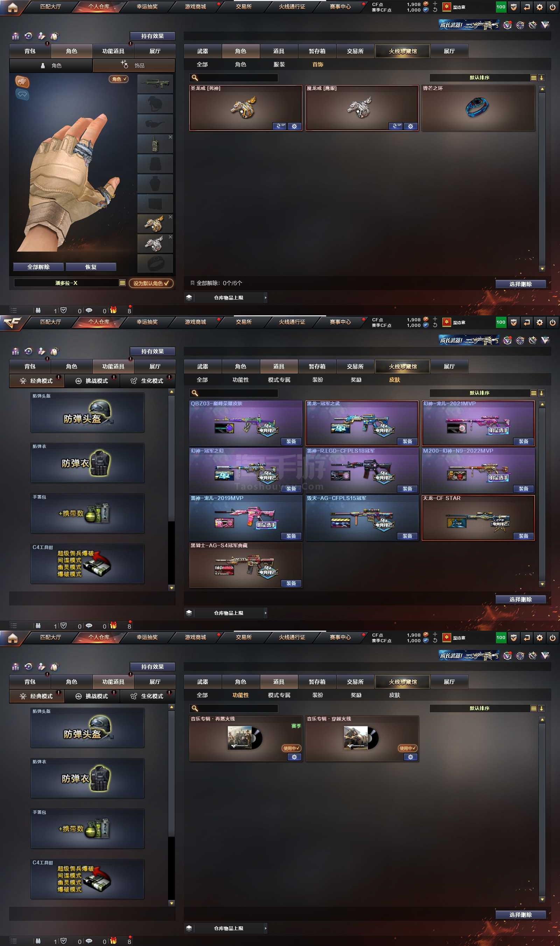Toggle 设为默认角色 default character option

click(151, 283)
